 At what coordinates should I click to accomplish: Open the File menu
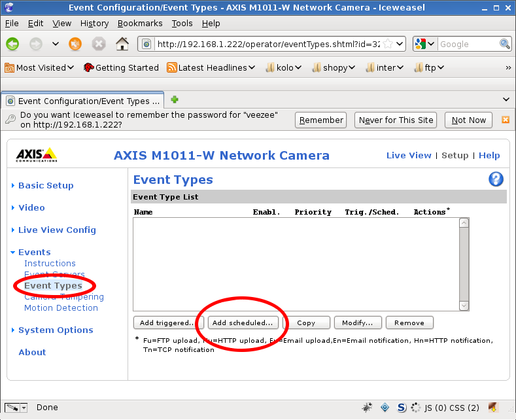click(12, 24)
